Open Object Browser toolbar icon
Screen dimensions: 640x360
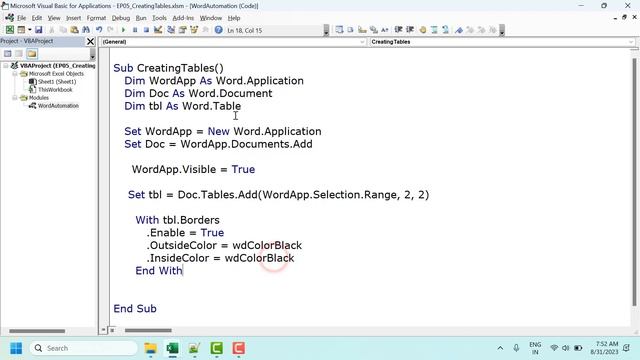[194, 30]
